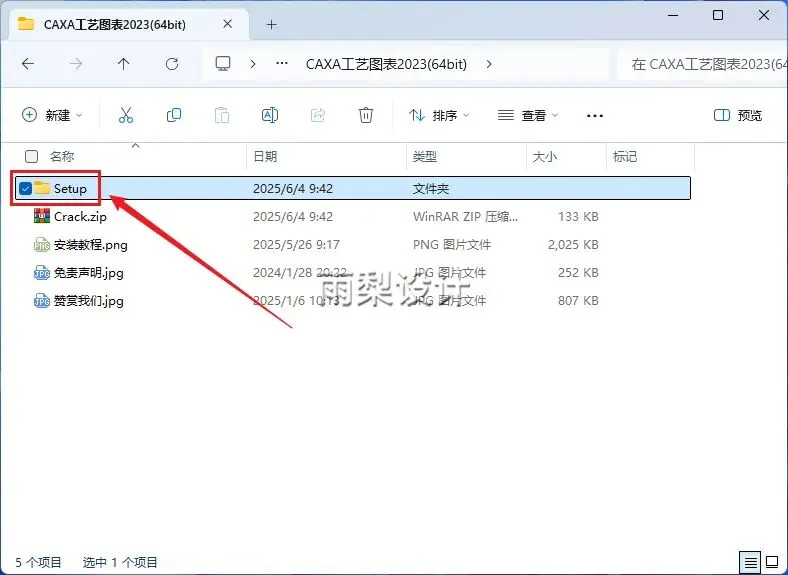Switch to large icons view in status bar

coord(772,562)
